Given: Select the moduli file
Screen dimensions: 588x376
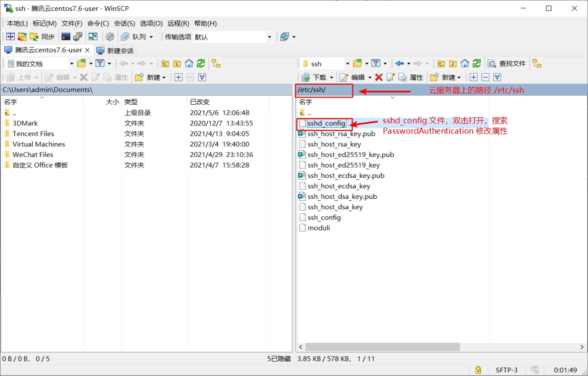Looking at the screenshot, I should [319, 228].
